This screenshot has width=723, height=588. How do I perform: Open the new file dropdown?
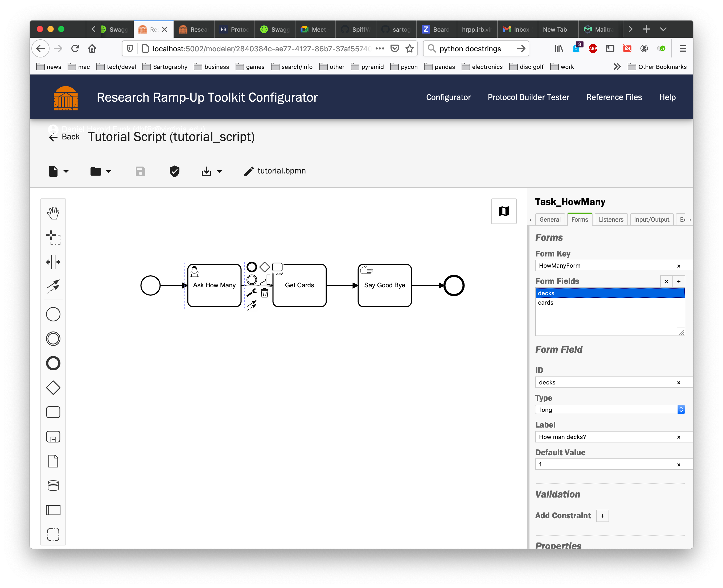58,171
